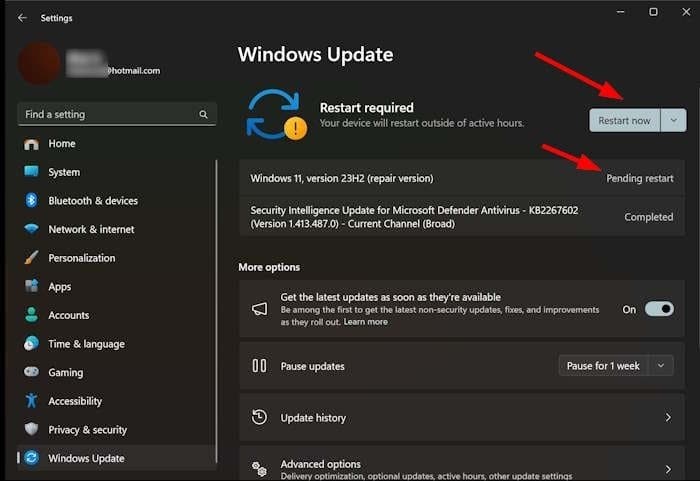Open Privacy & security settings
The height and width of the screenshot is (481, 700).
click(117, 429)
